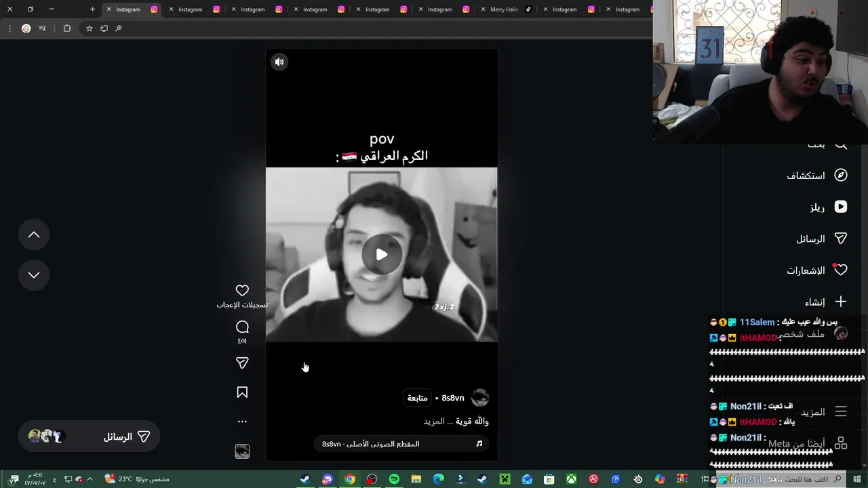The width and height of the screenshot is (868, 488).
Task: Bookmark this page with star icon
Action: (x=89, y=28)
